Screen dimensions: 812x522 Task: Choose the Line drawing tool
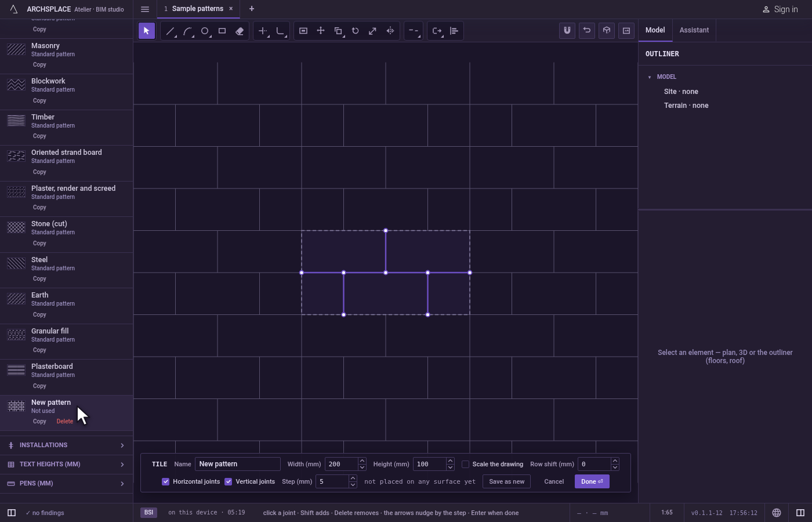[x=170, y=31]
